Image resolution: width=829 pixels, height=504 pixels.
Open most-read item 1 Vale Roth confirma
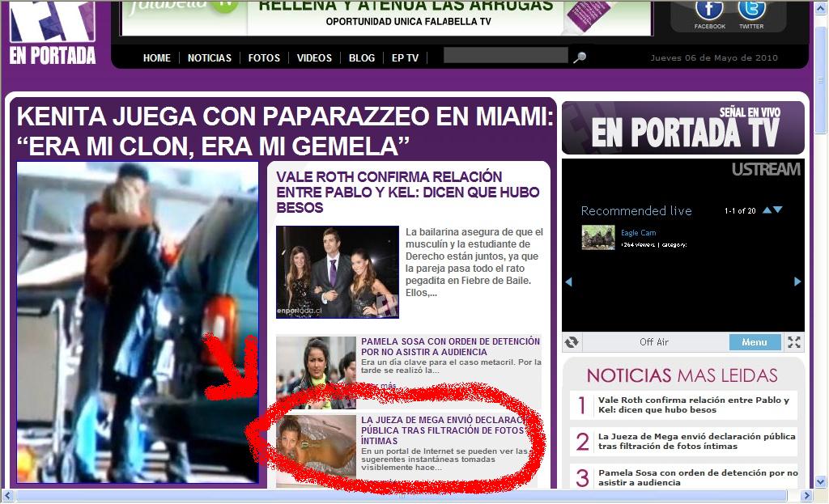[x=693, y=404]
